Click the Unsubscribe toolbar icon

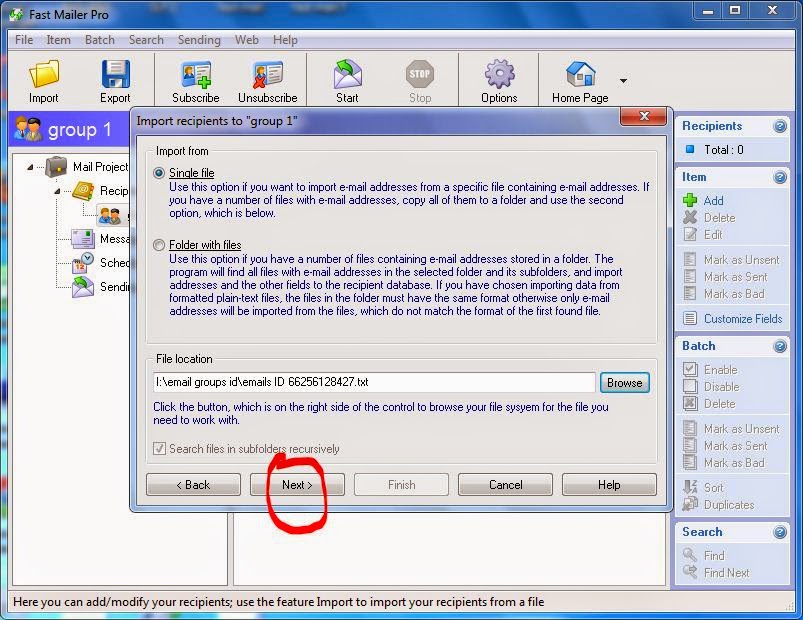[x=268, y=75]
